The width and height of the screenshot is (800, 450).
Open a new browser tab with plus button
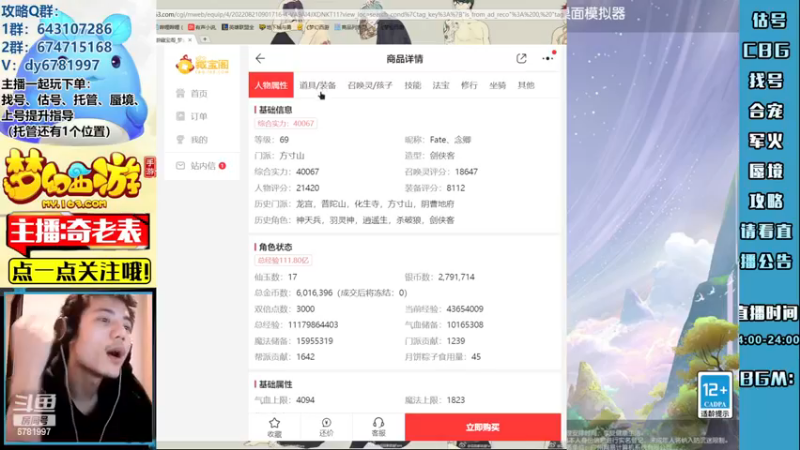(x=205, y=39)
